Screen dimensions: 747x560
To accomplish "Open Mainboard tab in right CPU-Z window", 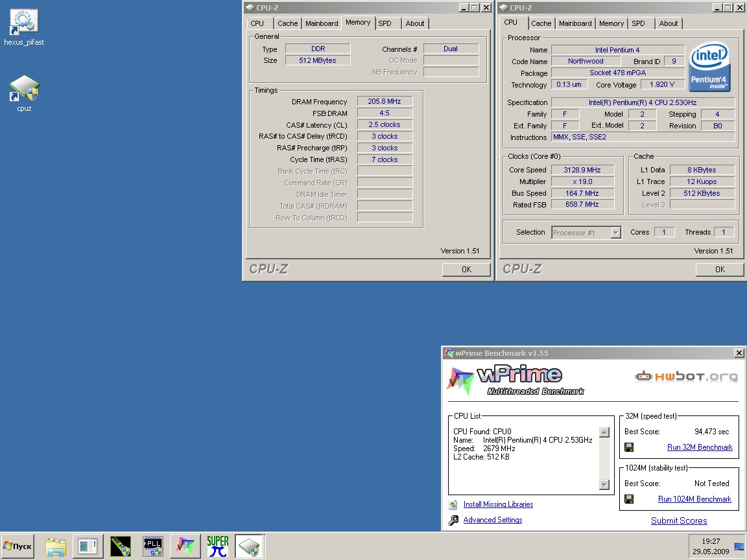I will (575, 23).
